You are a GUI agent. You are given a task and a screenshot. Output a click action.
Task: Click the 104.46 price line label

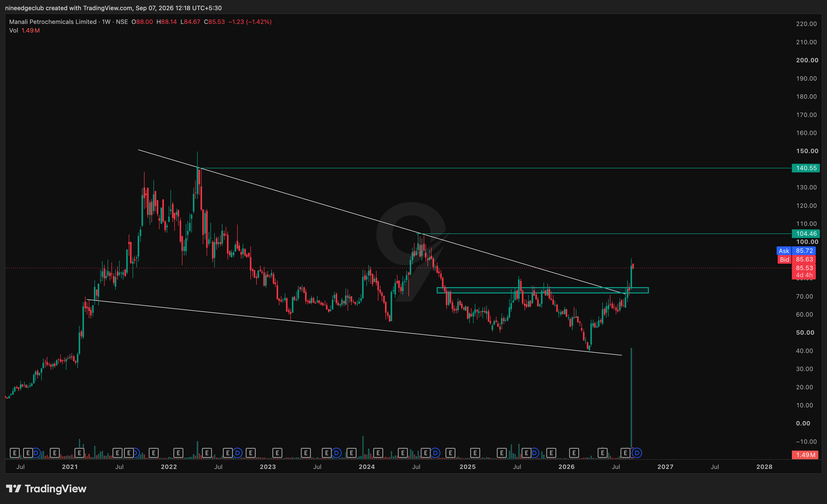806,234
